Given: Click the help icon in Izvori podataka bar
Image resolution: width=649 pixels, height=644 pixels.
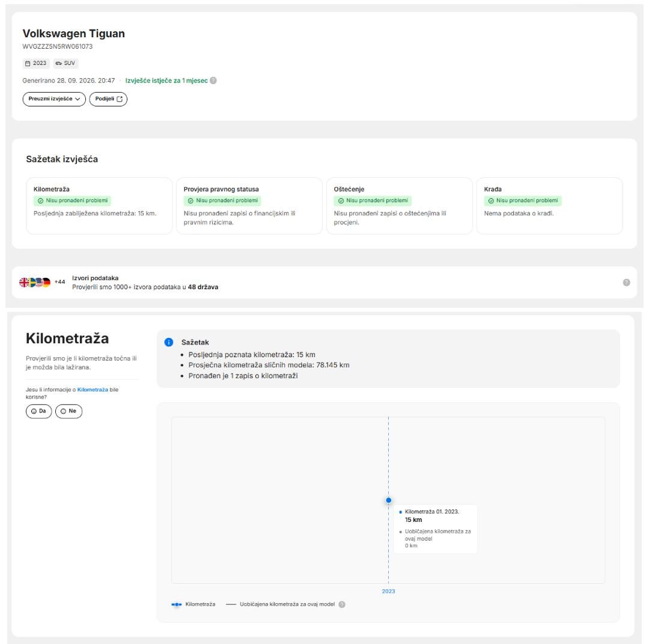Looking at the screenshot, I should 626,283.
